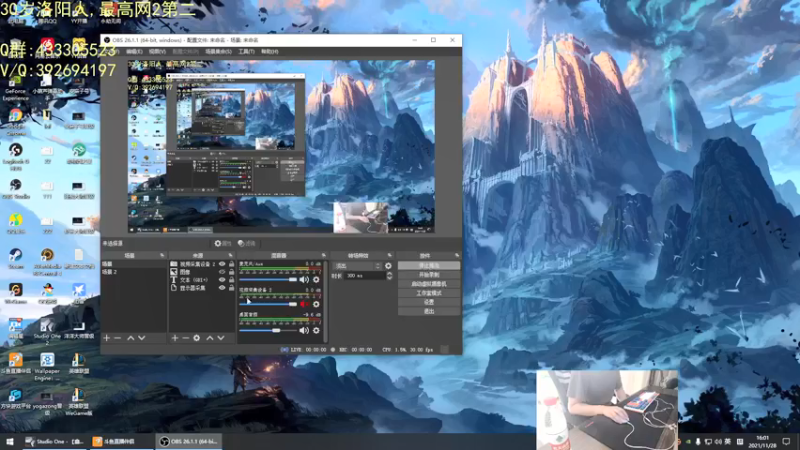Screen dimensions: 800x450
Task: Remove selected scene with minus icon
Action: pos(118,338)
